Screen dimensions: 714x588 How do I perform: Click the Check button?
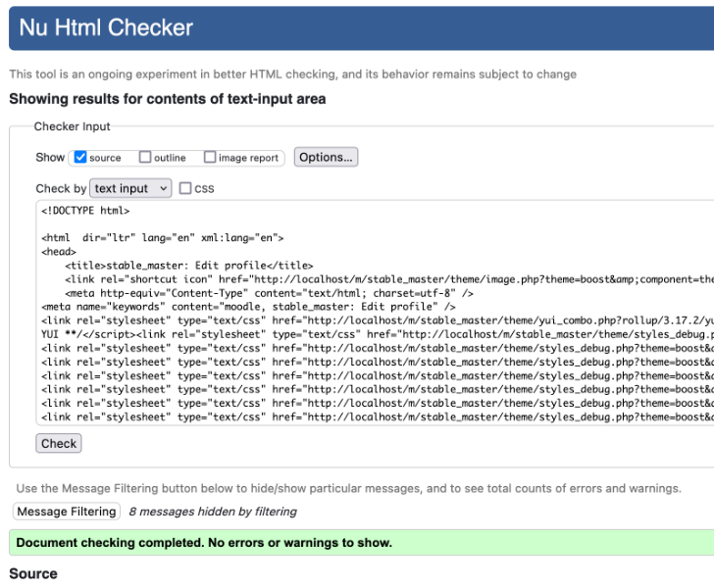pyautogui.click(x=59, y=443)
